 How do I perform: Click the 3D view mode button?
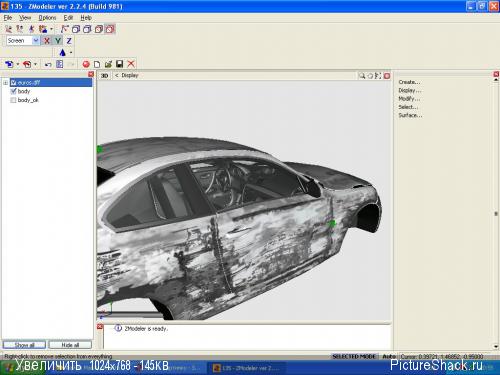tap(104, 76)
